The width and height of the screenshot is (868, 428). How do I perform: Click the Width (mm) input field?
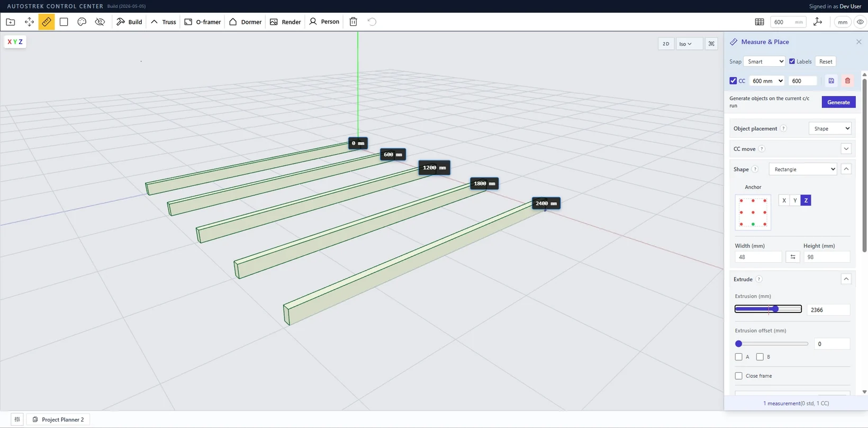[x=758, y=257]
